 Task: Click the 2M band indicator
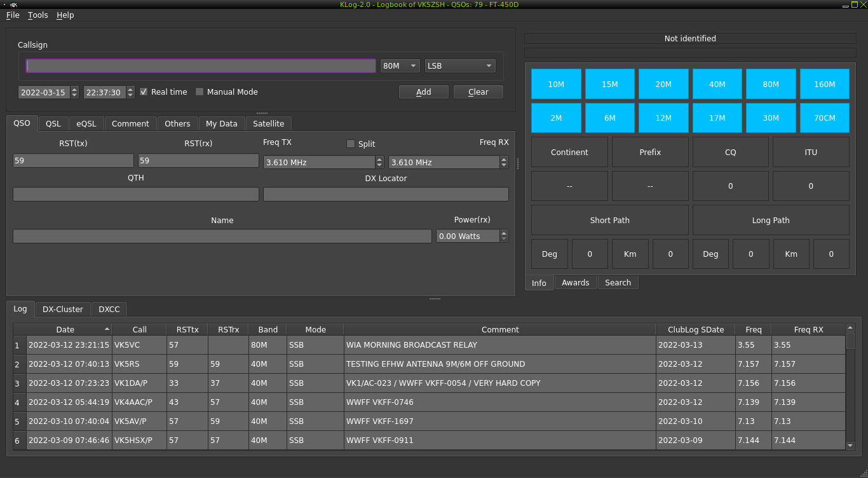tap(556, 118)
